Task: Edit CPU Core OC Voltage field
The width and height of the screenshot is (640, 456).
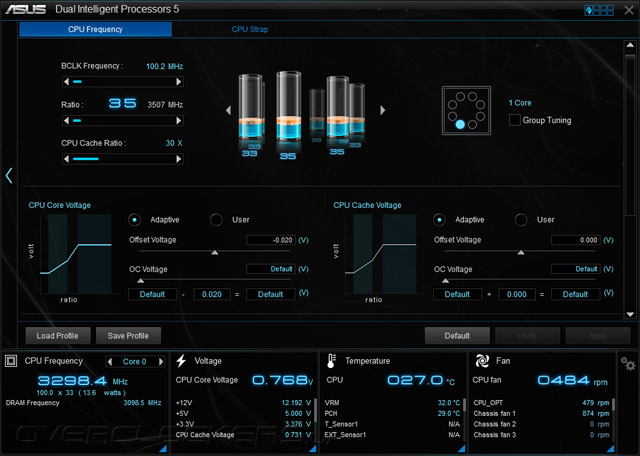Action: point(271,269)
